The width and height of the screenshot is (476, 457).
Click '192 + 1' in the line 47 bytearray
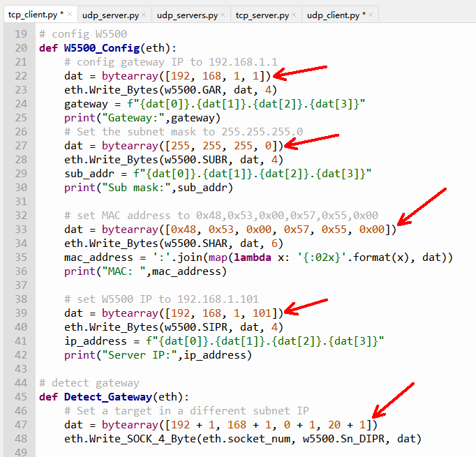point(193,425)
